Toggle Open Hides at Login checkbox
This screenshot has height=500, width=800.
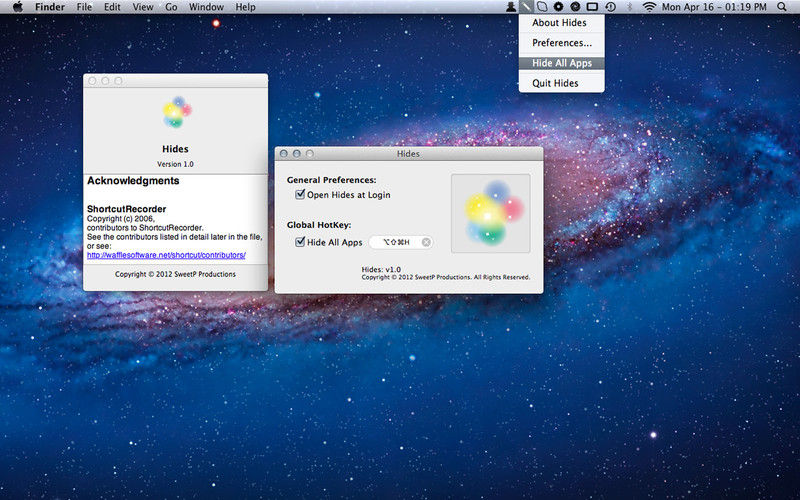[300, 194]
